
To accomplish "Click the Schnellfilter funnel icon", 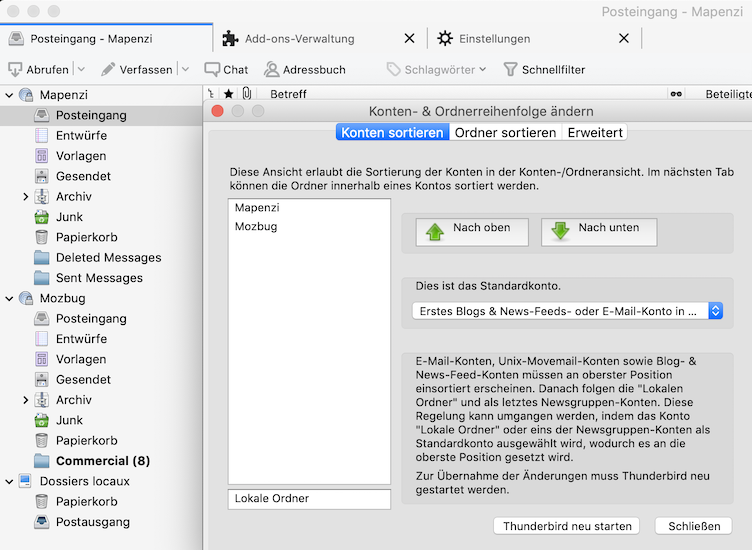I will [510, 69].
